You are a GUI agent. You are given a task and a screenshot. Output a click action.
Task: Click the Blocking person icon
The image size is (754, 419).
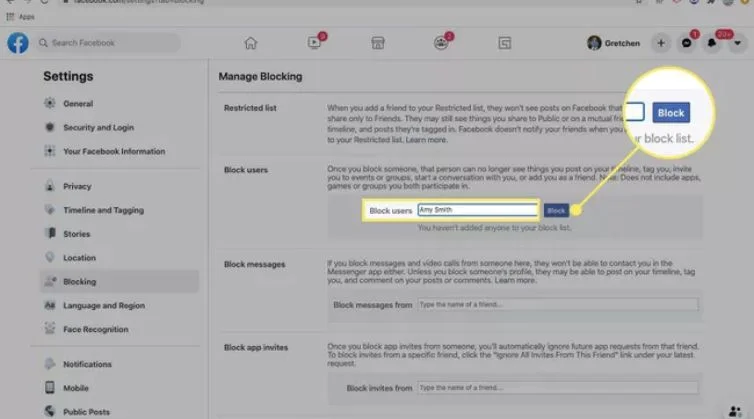pos(50,281)
